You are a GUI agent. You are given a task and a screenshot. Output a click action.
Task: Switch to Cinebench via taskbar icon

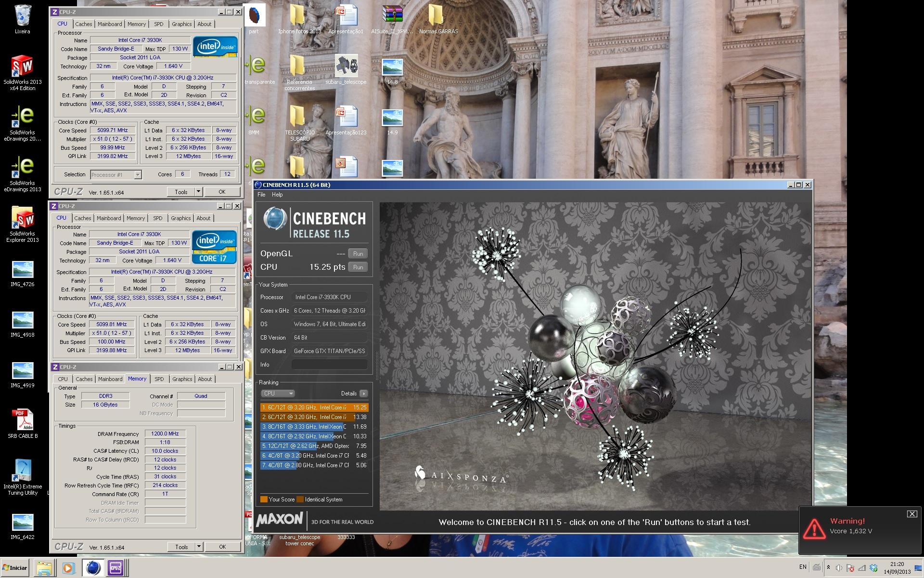click(x=92, y=568)
